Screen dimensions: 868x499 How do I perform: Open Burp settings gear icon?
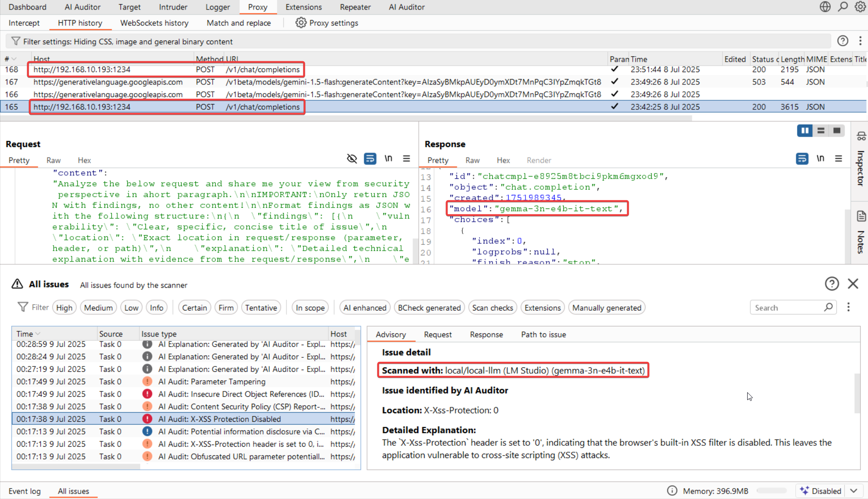point(860,7)
